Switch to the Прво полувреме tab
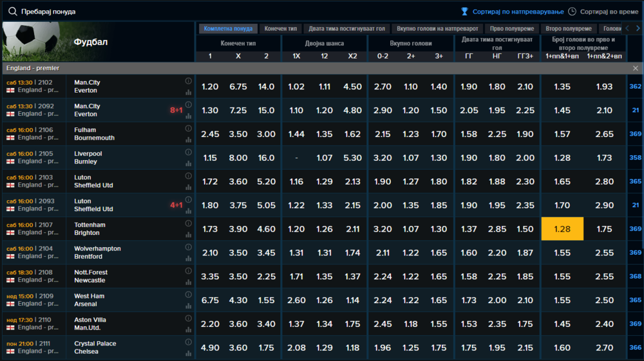Screen dimensions: 644x361 512,29
